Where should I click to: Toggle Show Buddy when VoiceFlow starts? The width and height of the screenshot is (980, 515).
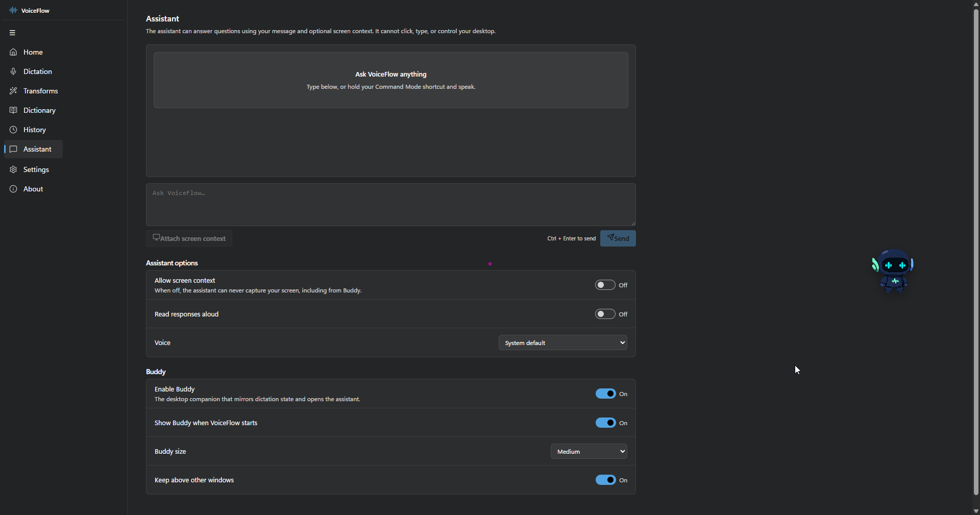(x=606, y=423)
